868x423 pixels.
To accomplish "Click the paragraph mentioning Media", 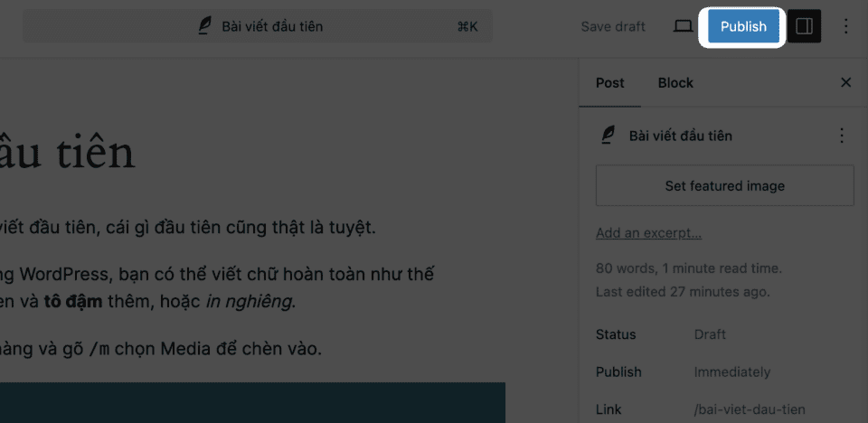I will (x=161, y=350).
